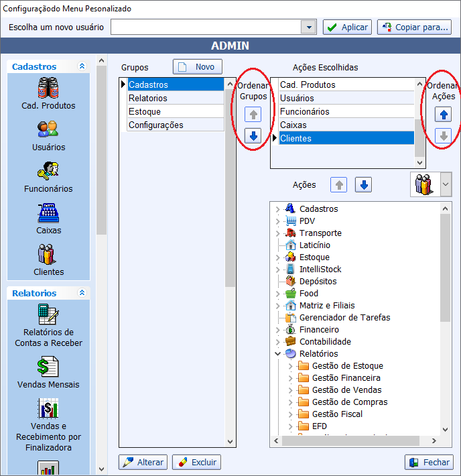461x476 pixels.
Task: Select the Funcionários sidebar icon
Action: coord(48,171)
